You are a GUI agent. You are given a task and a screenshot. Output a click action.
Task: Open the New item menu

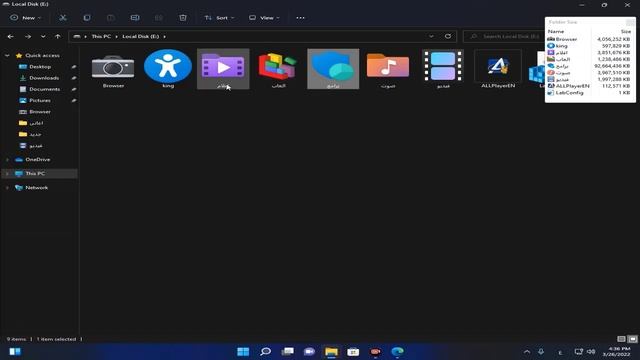coord(26,18)
